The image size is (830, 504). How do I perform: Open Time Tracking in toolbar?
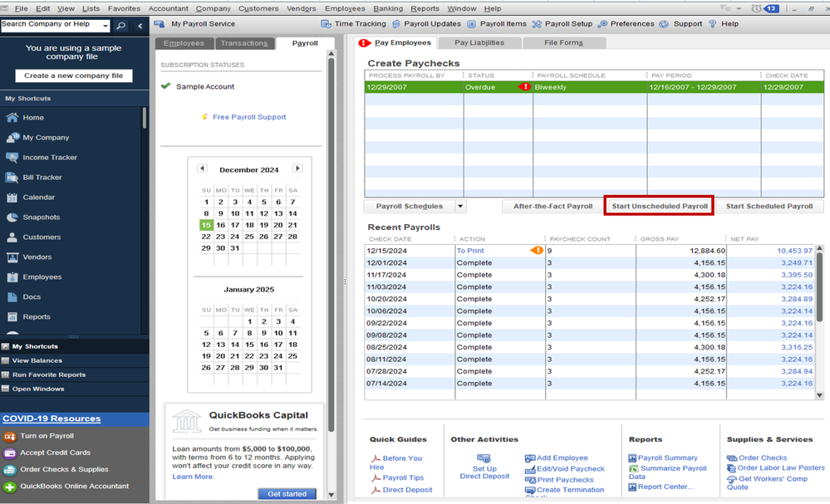point(354,24)
